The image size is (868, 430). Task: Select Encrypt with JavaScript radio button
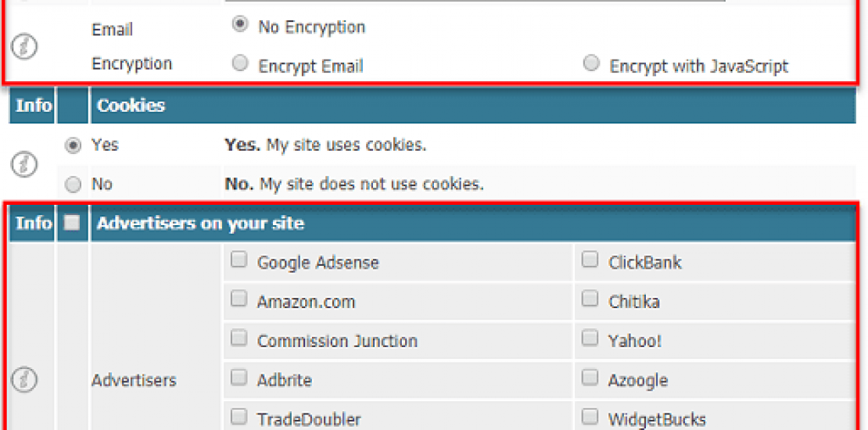(592, 63)
